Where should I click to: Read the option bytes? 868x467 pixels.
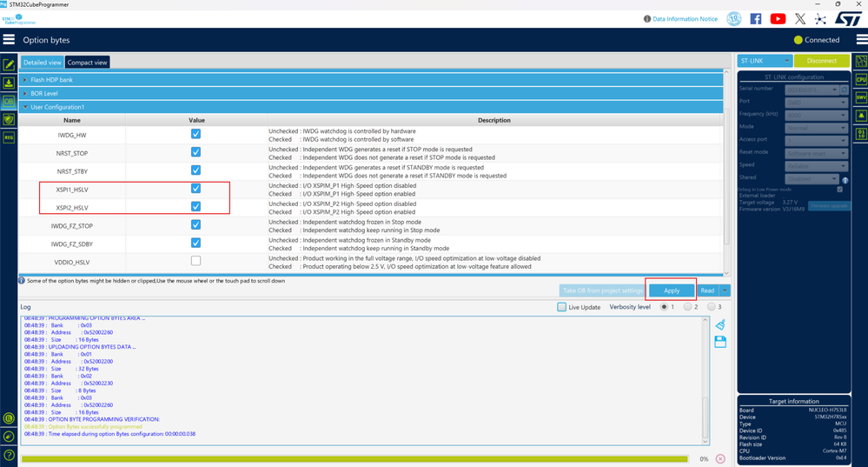(x=707, y=290)
